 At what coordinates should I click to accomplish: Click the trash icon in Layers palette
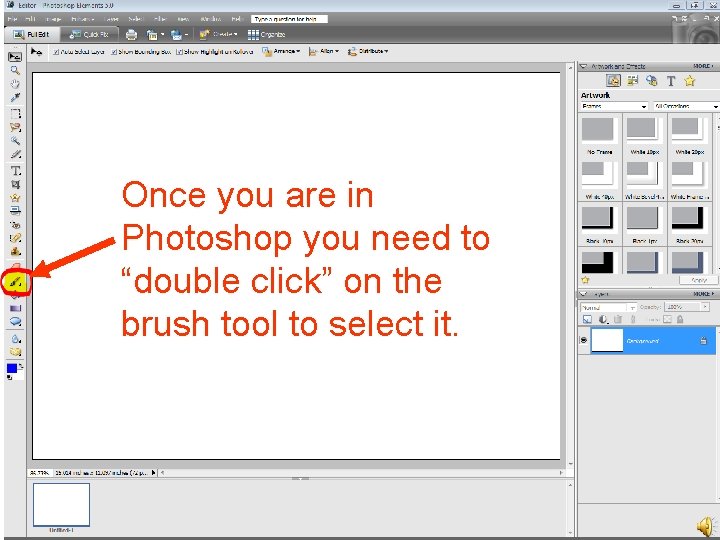coord(618,319)
